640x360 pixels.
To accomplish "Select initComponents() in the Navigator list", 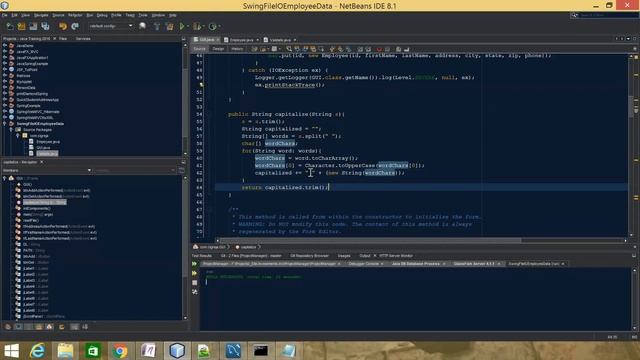I will tap(37, 208).
